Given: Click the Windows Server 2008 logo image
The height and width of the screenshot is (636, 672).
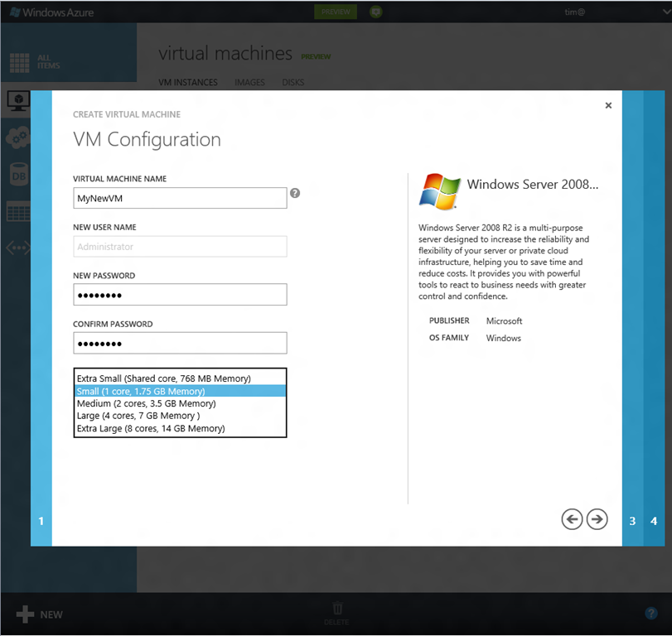Looking at the screenshot, I should (x=439, y=191).
